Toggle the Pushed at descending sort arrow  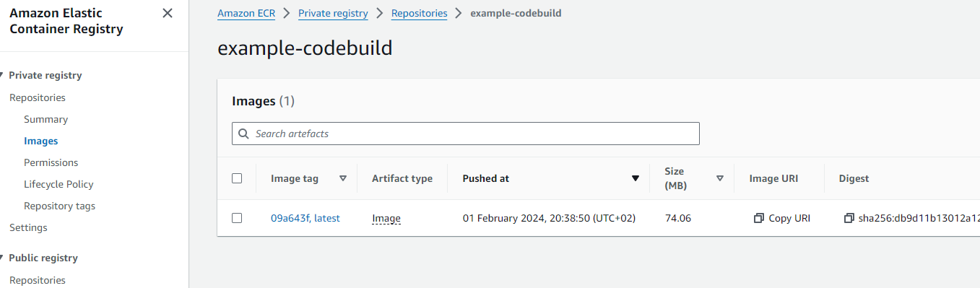[x=636, y=178]
